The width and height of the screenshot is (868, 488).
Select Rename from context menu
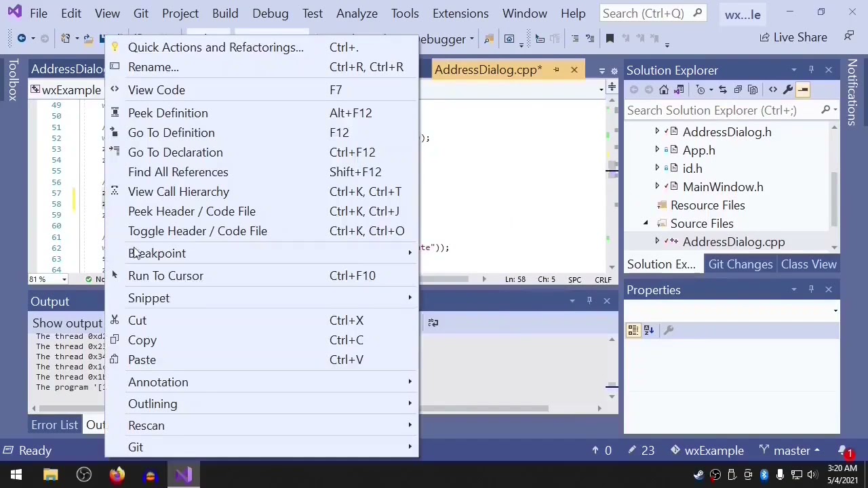click(262, 67)
